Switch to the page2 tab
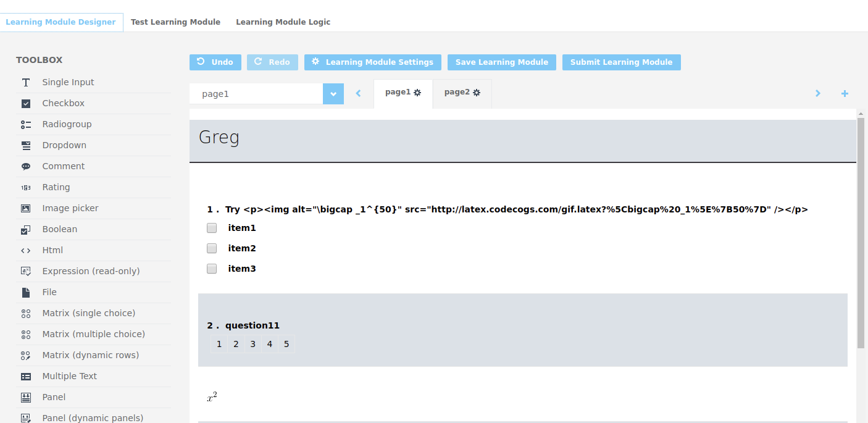The width and height of the screenshot is (868, 423). (462, 93)
